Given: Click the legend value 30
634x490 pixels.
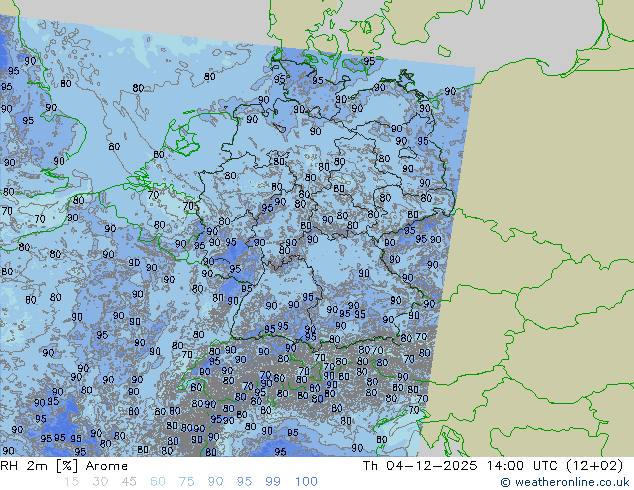Looking at the screenshot, I should [x=100, y=482].
